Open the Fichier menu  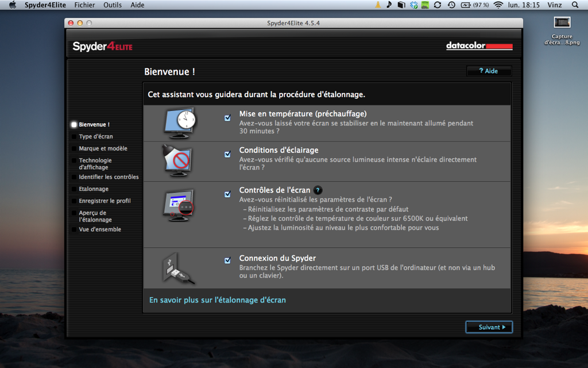click(x=84, y=5)
